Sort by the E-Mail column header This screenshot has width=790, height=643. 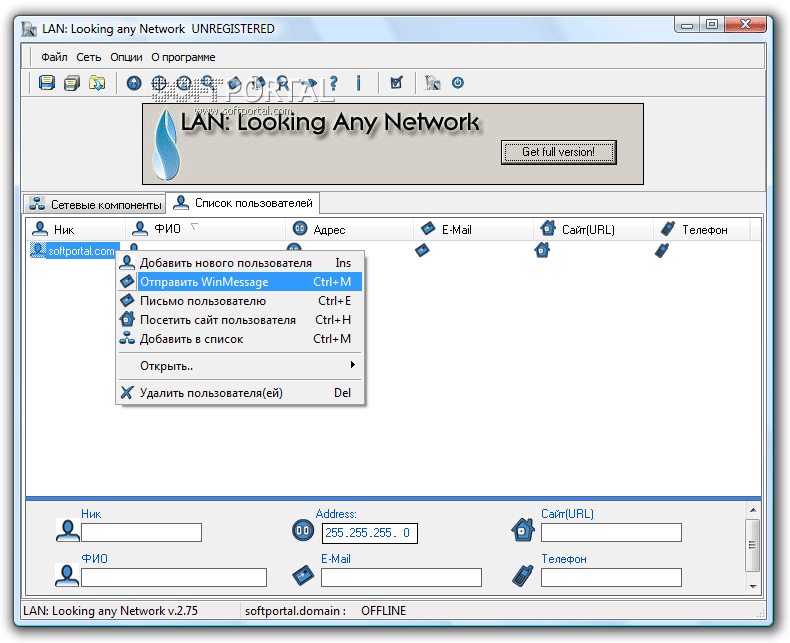click(x=474, y=229)
